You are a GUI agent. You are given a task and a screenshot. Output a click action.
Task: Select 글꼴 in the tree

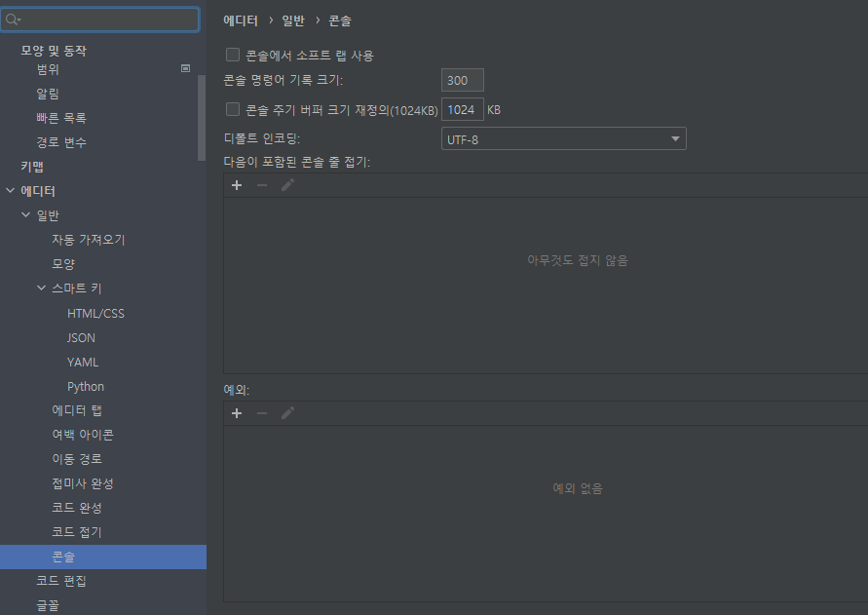(48, 605)
